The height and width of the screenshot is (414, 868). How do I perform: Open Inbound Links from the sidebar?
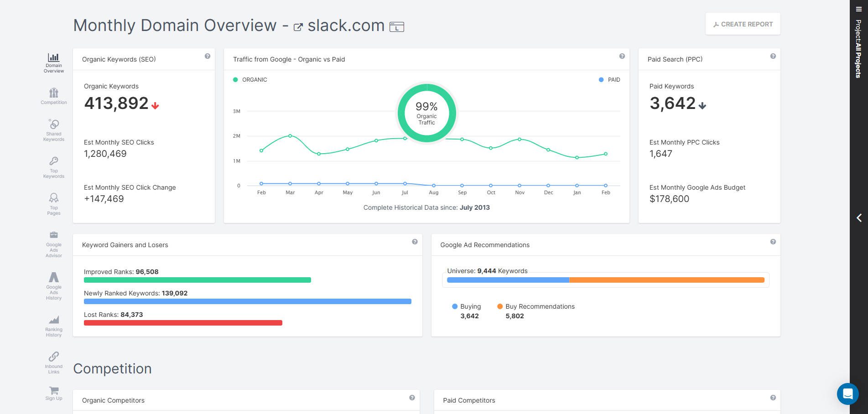53,360
